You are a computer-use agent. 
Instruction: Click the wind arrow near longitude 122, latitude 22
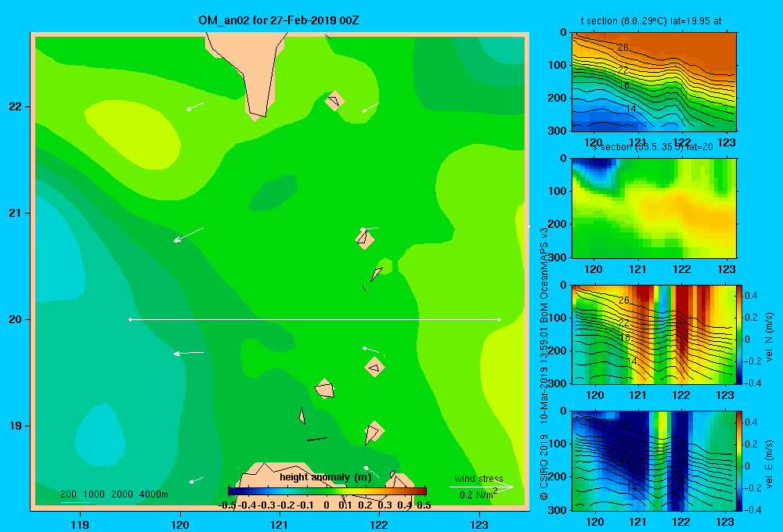tap(370, 107)
